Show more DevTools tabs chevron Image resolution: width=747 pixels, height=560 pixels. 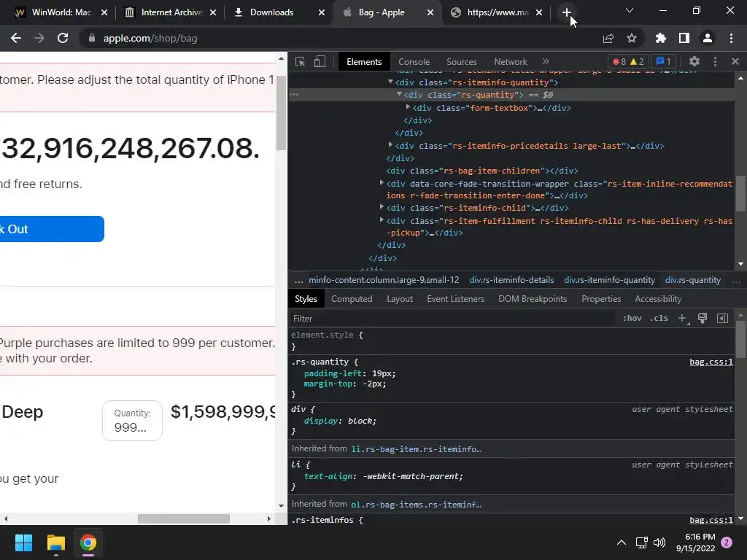(546, 61)
